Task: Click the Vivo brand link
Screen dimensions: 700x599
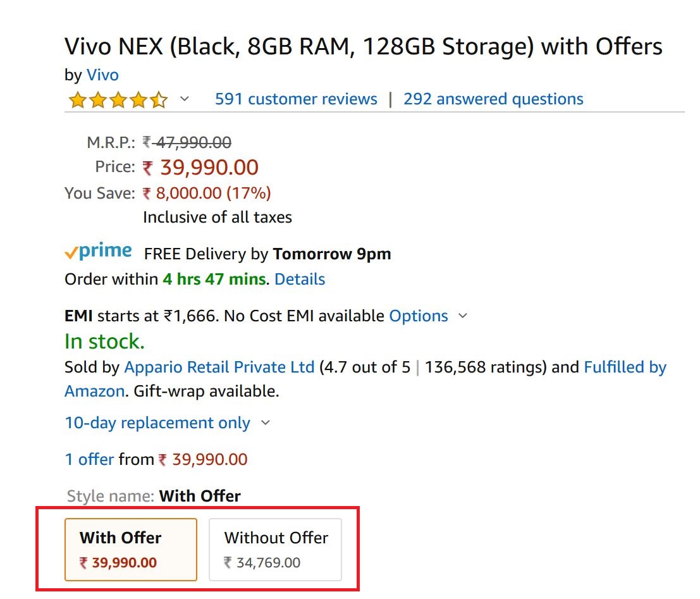Action: [102, 75]
